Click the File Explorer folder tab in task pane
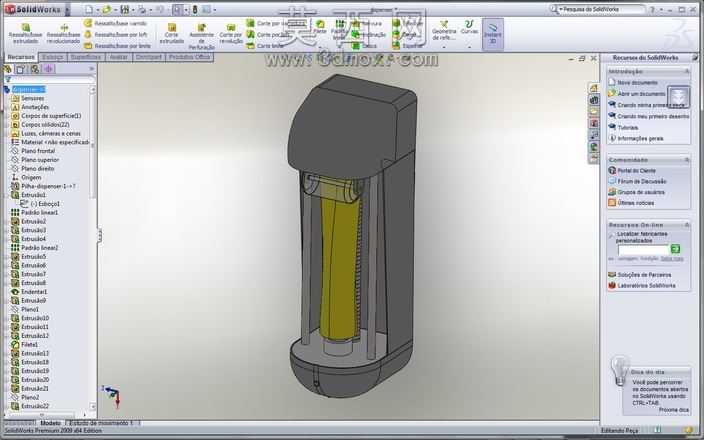 point(594,111)
